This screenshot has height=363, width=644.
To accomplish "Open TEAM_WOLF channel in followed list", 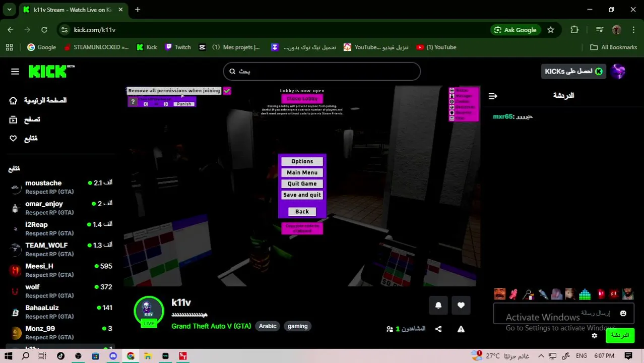I will (60, 250).
